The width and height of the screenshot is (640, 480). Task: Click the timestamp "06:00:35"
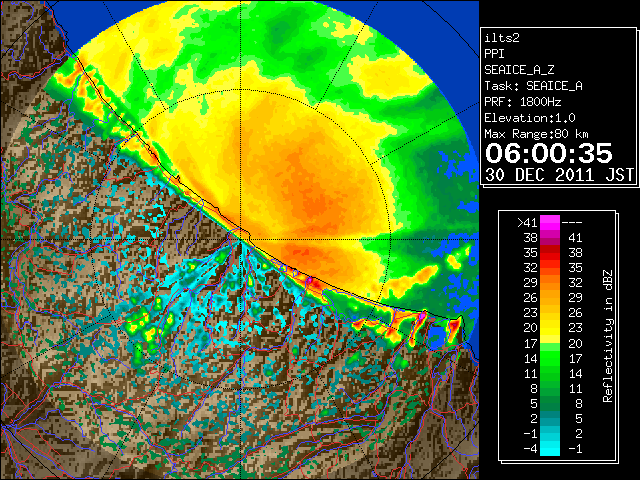pos(549,153)
